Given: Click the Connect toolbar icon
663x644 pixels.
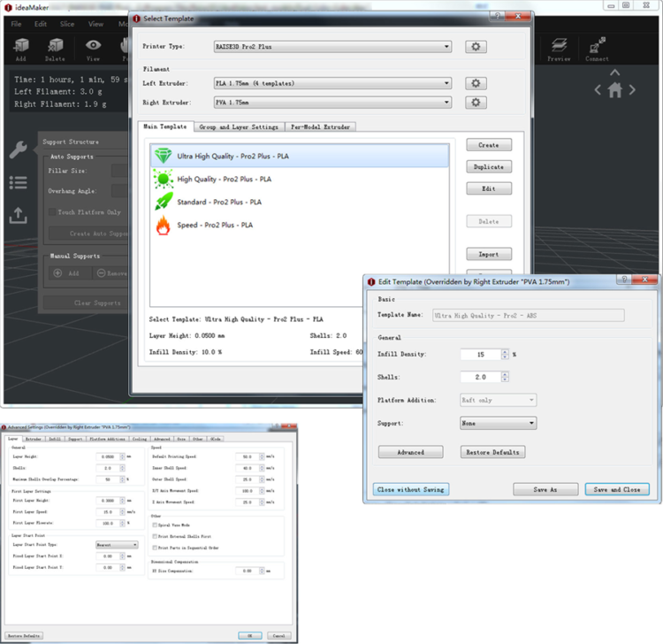Looking at the screenshot, I should coord(597,49).
